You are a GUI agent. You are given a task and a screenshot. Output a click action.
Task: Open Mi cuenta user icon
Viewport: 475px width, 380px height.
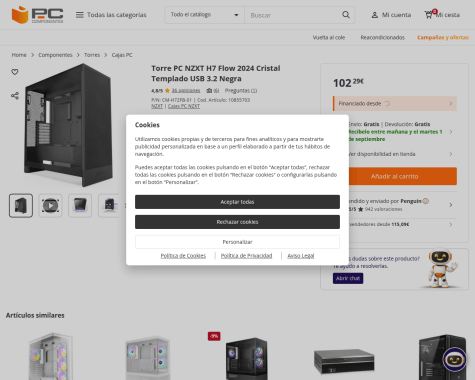click(x=375, y=15)
